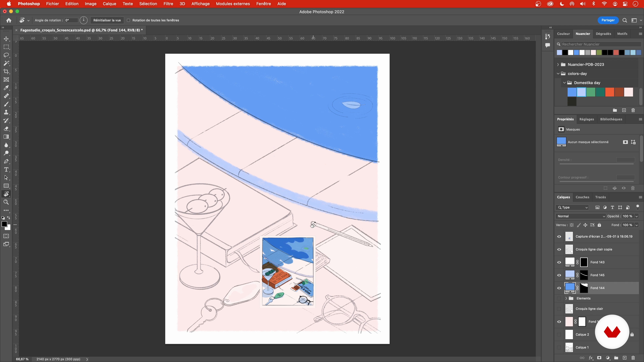The image size is (644, 362).
Task: Select the Clone Stamp tool
Action: click(x=6, y=112)
